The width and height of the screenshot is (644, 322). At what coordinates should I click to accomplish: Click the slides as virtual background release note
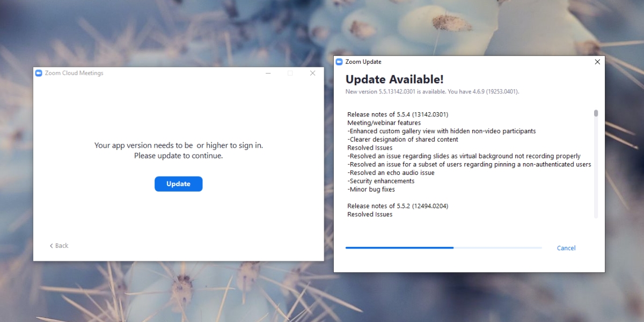(x=464, y=156)
